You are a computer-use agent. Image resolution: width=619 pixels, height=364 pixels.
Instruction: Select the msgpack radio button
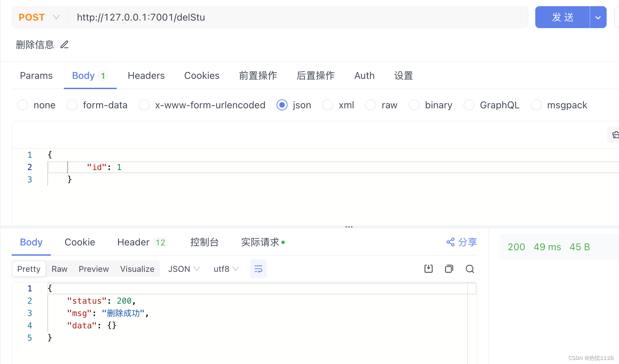click(x=536, y=105)
